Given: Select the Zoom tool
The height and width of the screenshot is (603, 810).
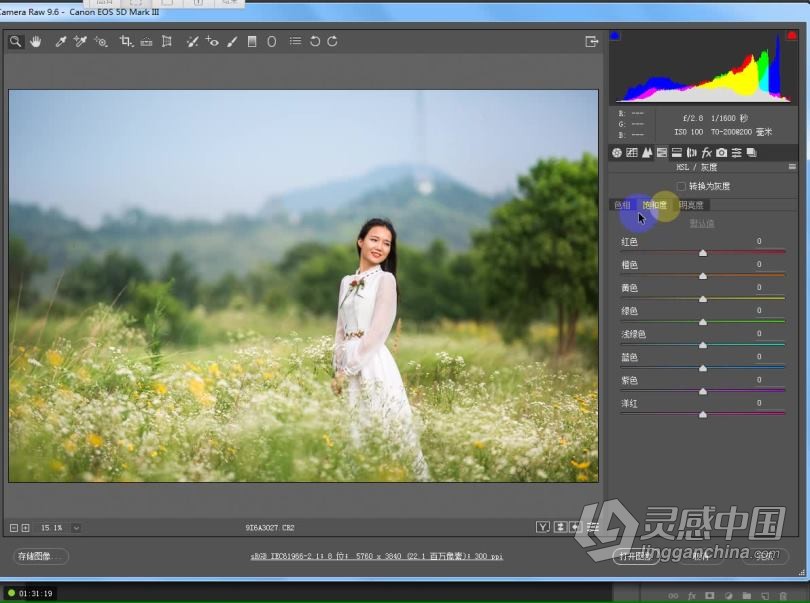Looking at the screenshot, I should click(x=15, y=41).
